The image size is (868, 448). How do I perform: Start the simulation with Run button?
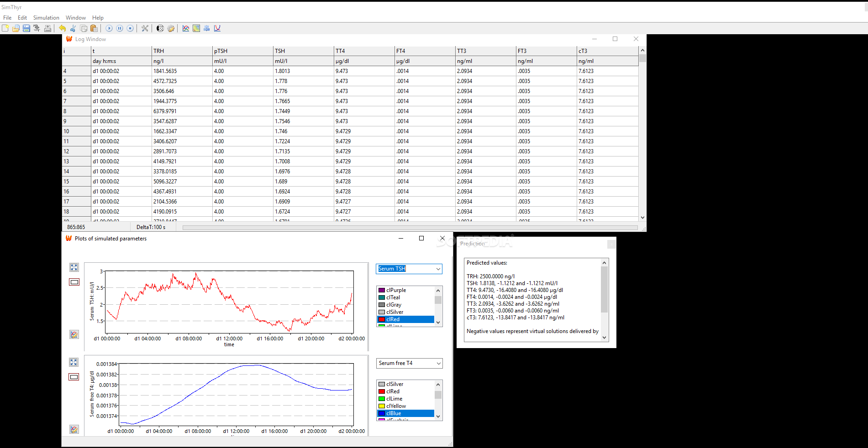point(109,28)
